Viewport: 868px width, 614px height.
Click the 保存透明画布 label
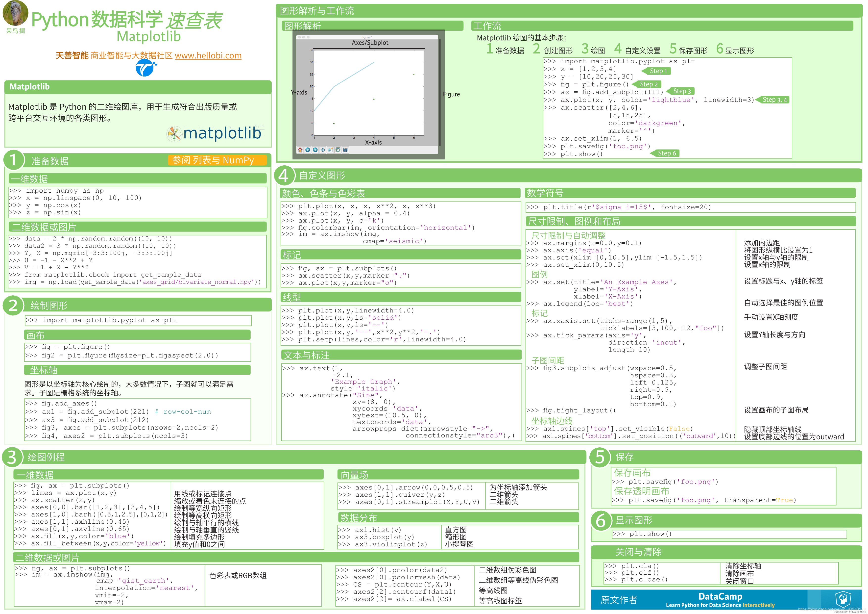642,491
